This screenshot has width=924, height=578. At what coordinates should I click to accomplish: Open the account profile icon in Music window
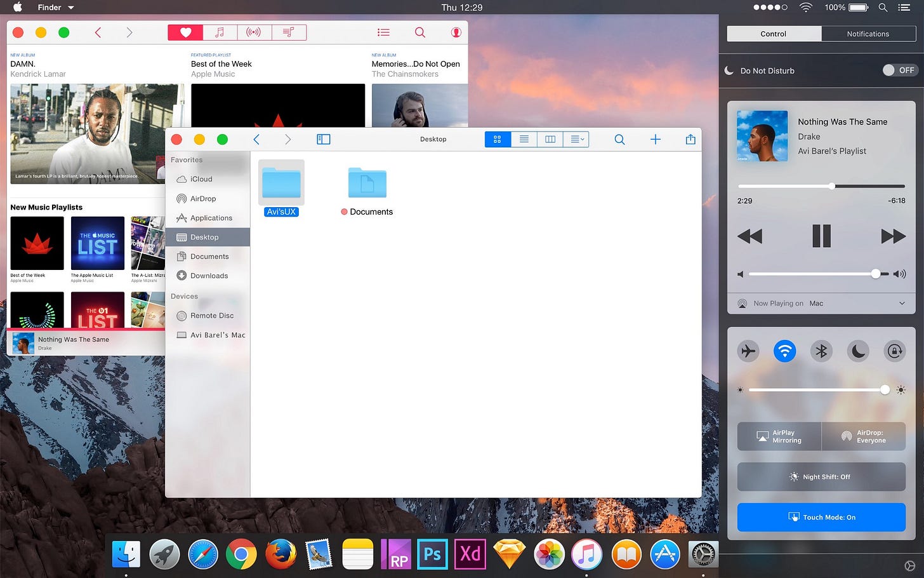[x=456, y=32]
